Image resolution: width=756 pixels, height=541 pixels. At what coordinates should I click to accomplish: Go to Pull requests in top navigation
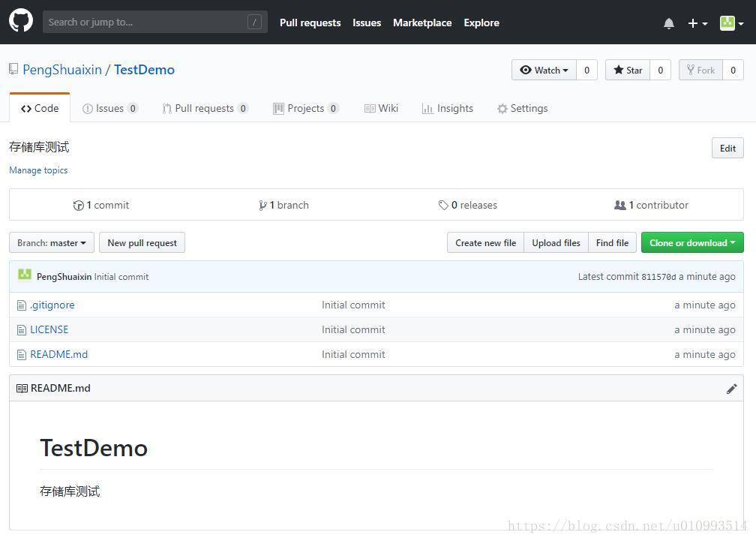point(310,23)
